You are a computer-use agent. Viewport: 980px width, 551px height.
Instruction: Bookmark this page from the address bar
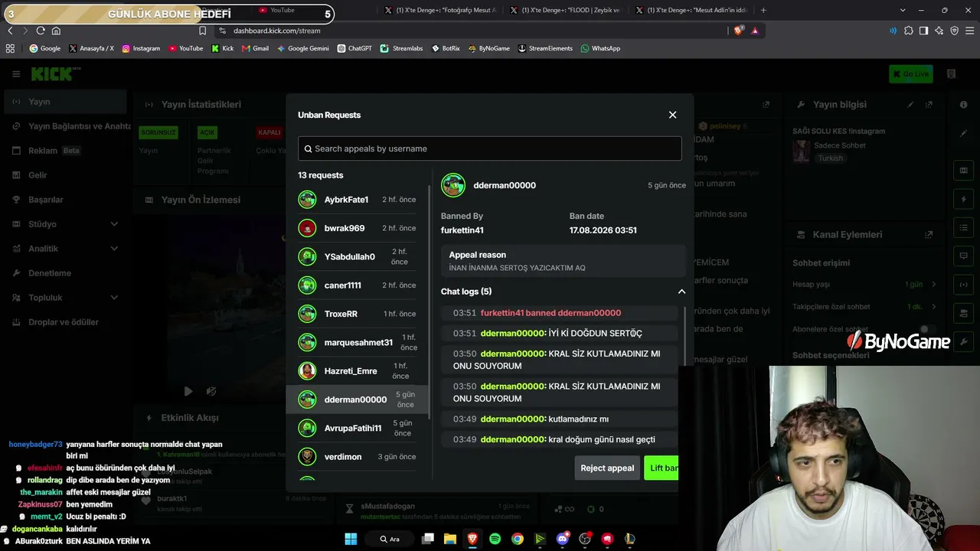click(x=202, y=31)
